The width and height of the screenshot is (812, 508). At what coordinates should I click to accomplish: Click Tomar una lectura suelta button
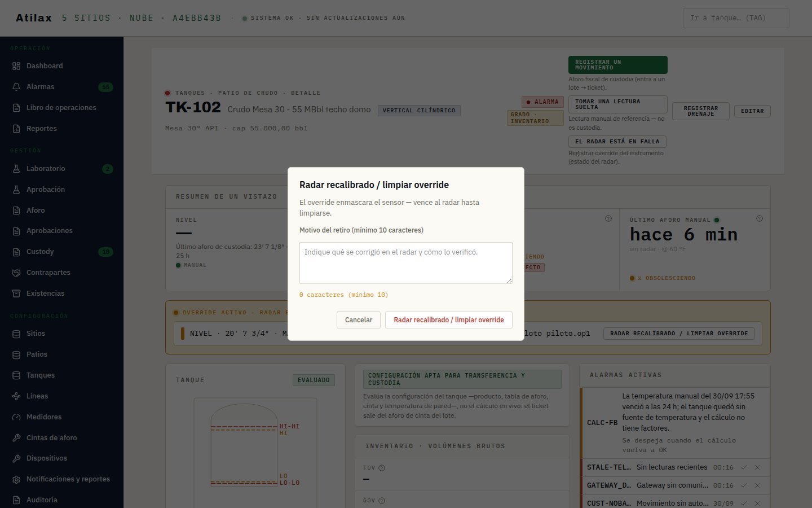[617, 104]
